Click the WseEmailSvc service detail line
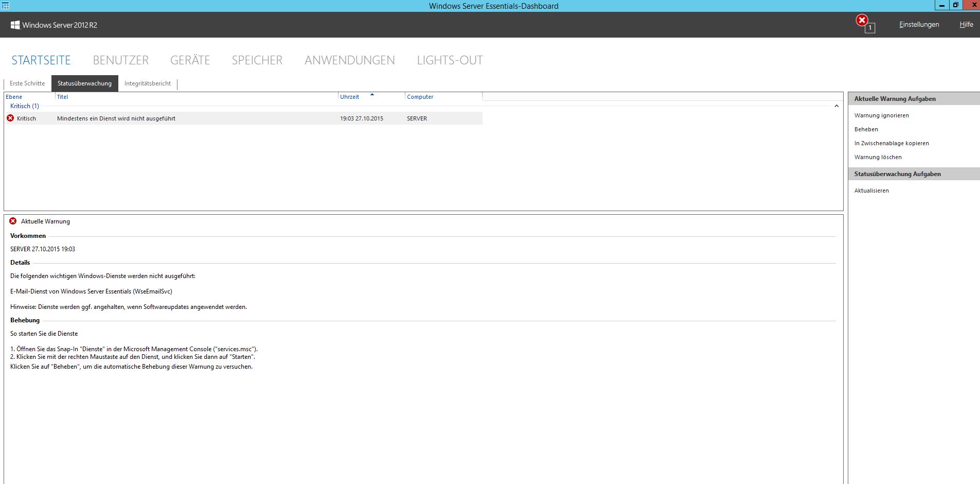The height and width of the screenshot is (484, 980). [91, 291]
